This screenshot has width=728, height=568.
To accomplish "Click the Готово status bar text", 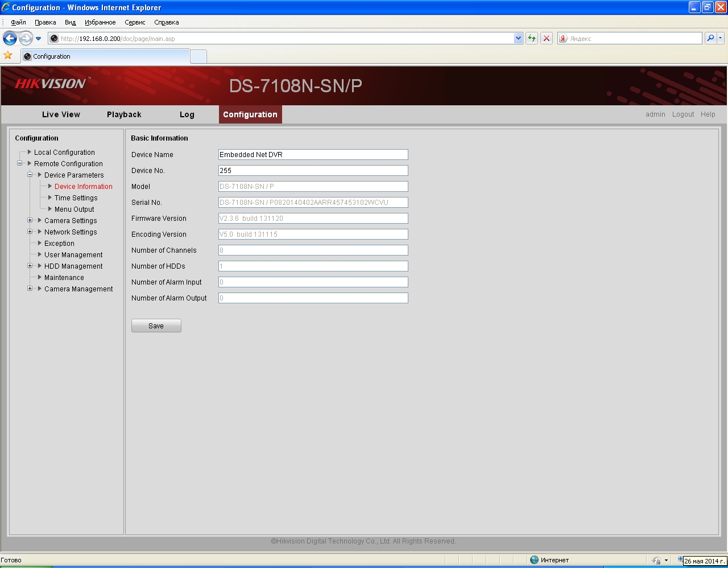I will point(11,560).
